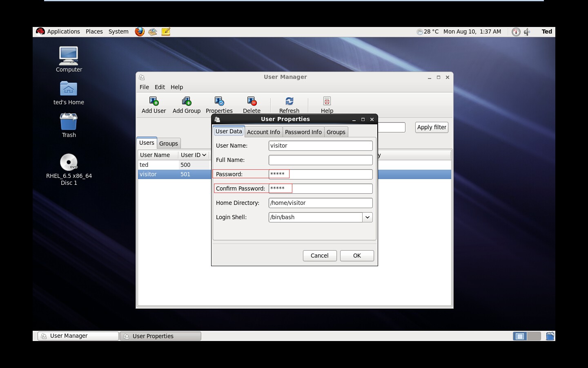Switch to the User Data tab
588x368 pixels.
click(x=229, y=131)
